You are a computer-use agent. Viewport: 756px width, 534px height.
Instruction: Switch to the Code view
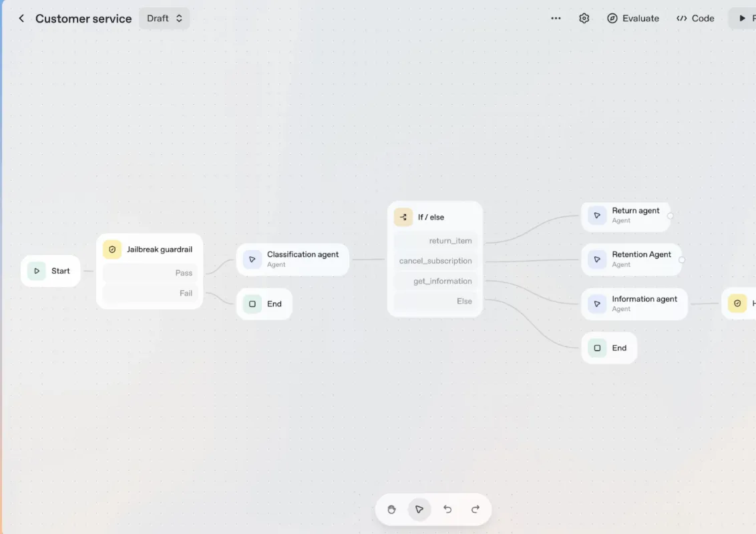695,18
